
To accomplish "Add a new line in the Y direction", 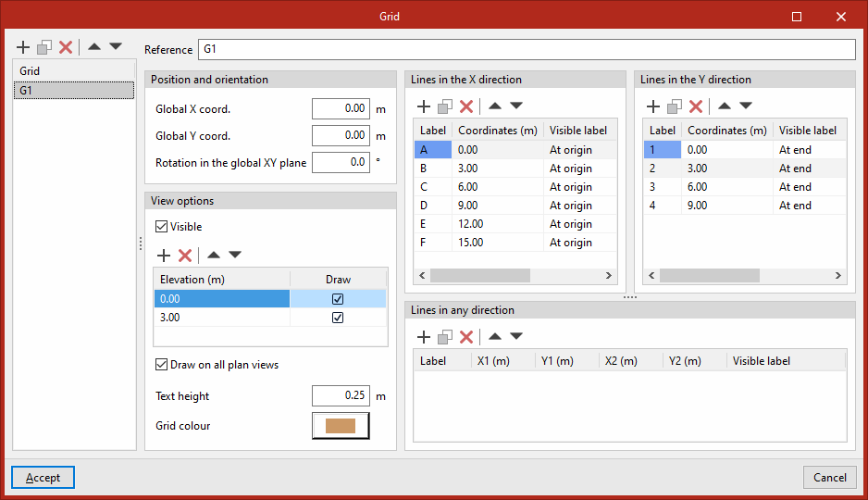I will tap(653, 106).
